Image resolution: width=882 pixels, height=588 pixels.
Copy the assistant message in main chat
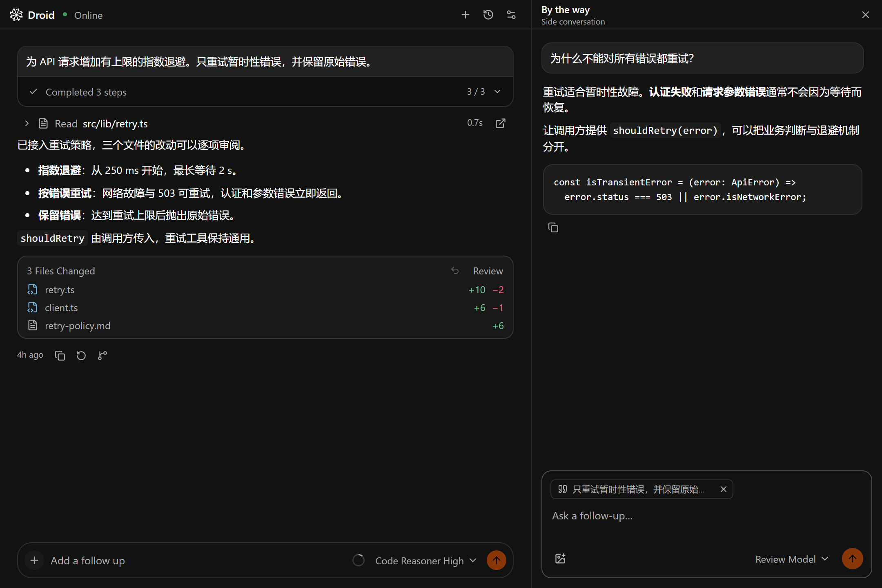pos(60,356)
